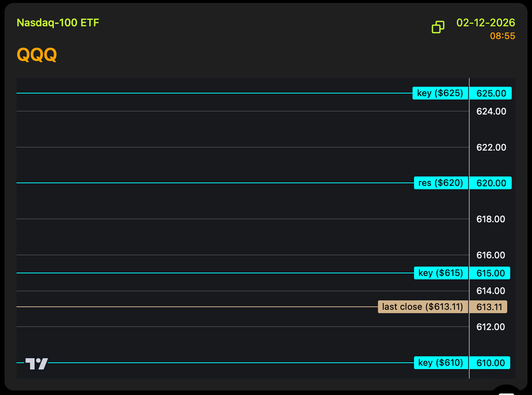
Task: Click the 08:55 timestamp
Action: pyautogui.click(x=503, y=36)
